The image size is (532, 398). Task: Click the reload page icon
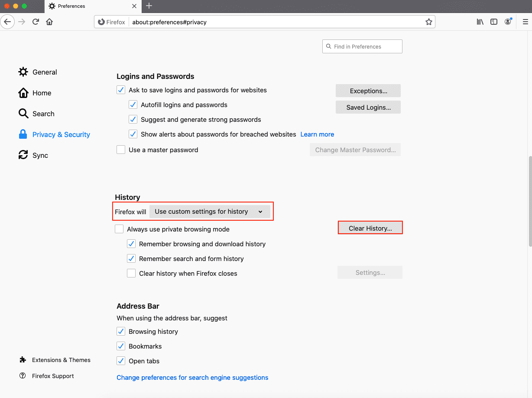coord(36,22)
